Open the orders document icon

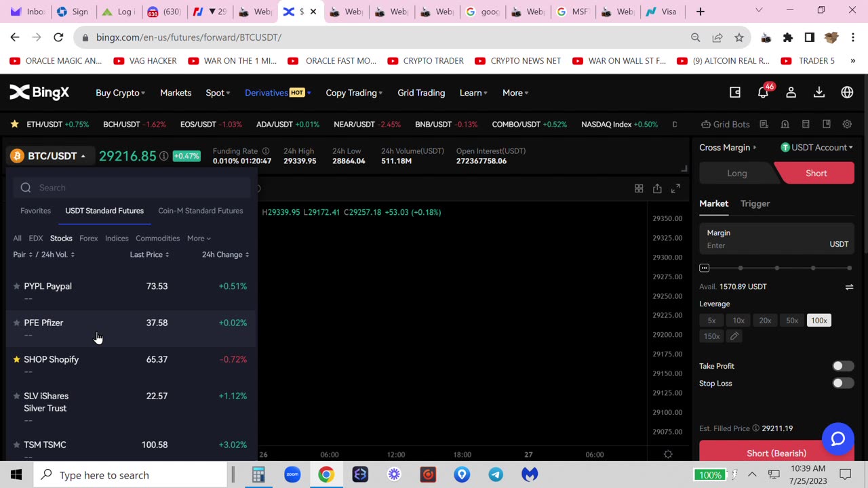pyautogui.click(x=764, y=125)
